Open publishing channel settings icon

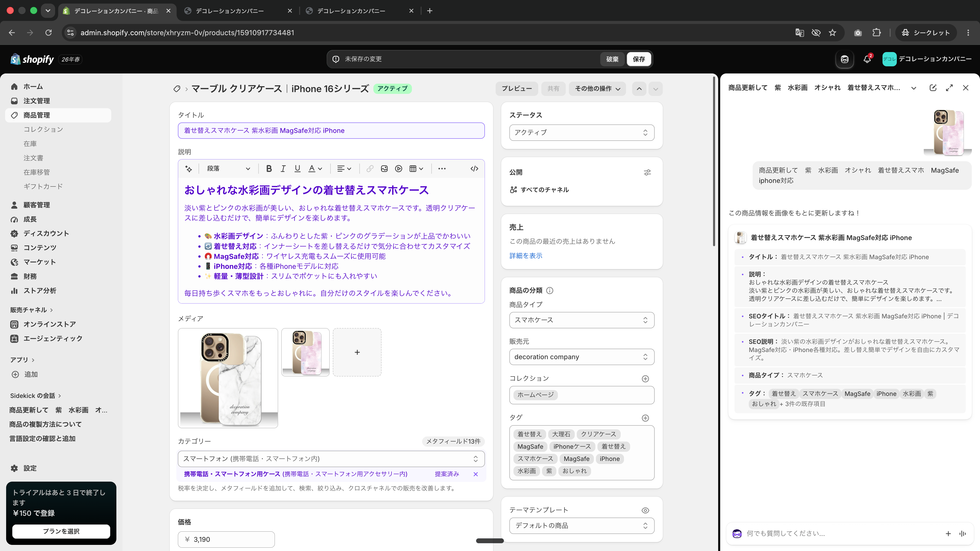[x=647, y=172]
